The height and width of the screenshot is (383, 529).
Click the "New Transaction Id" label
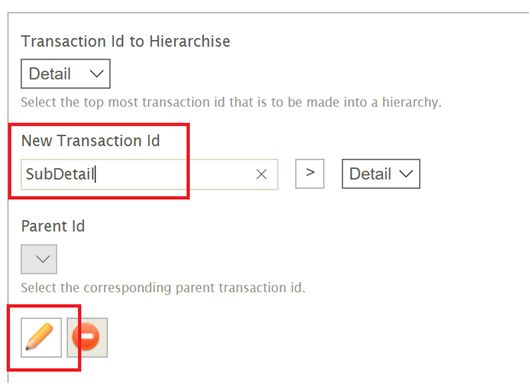pyautogui.click(x=90, y=141)
